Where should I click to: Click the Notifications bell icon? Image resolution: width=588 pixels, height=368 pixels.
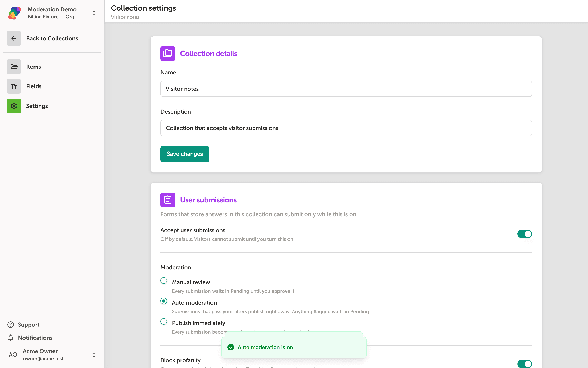[10, 338]
